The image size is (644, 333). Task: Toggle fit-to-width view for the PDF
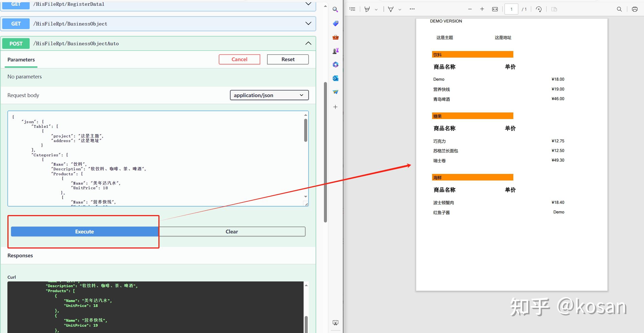point(494,9)
